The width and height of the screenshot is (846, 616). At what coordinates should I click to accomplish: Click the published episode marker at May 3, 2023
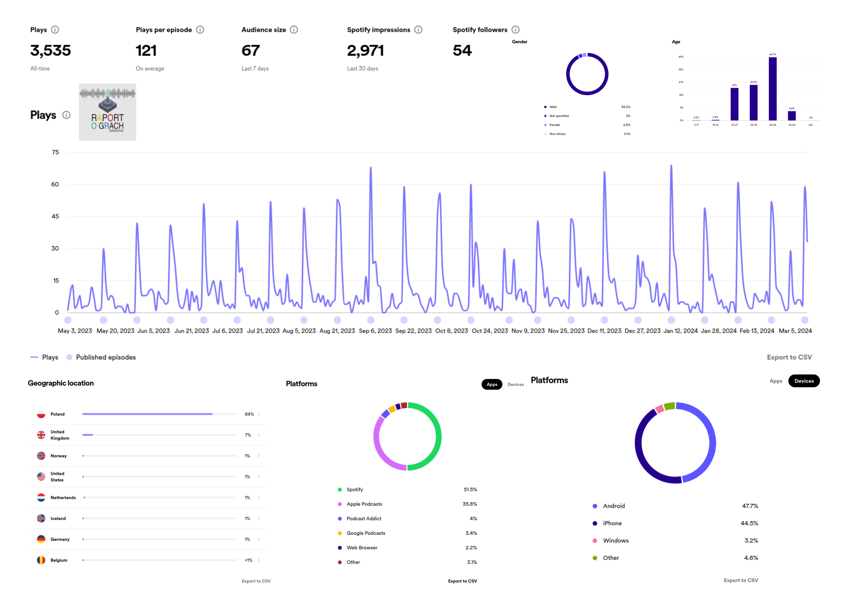(68, 320)
